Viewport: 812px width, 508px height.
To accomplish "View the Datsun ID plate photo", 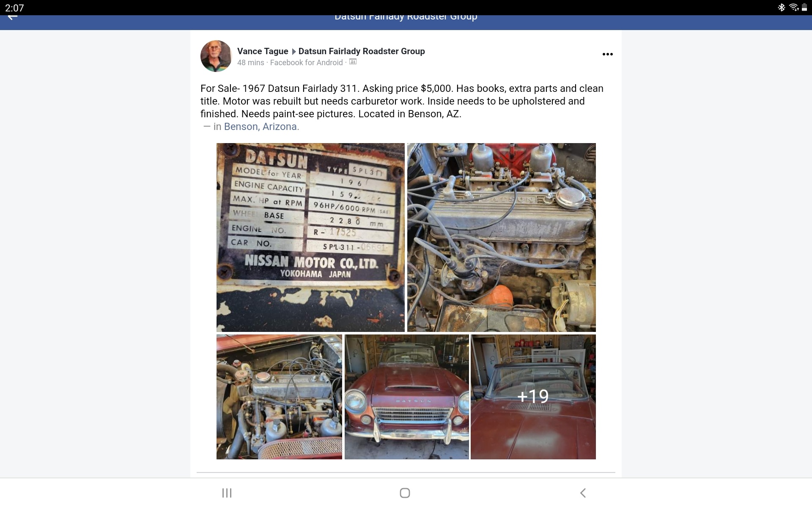I will coord(310,237).
